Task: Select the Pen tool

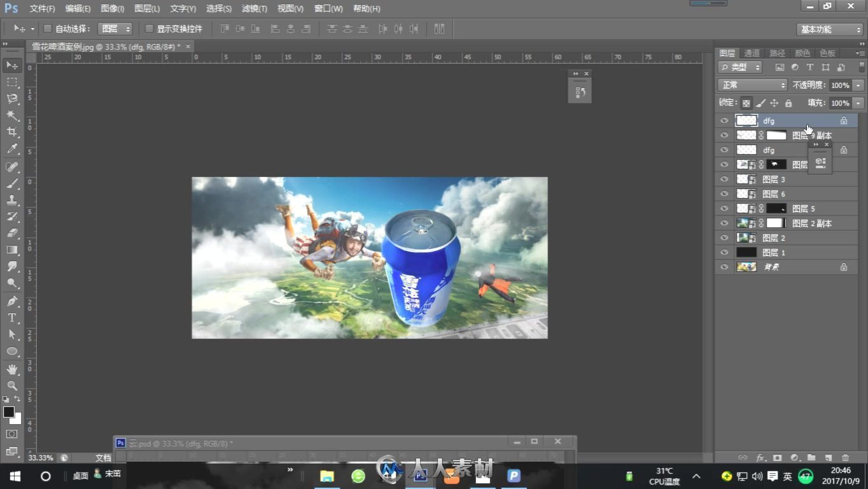Action: (x=12, y=301)
